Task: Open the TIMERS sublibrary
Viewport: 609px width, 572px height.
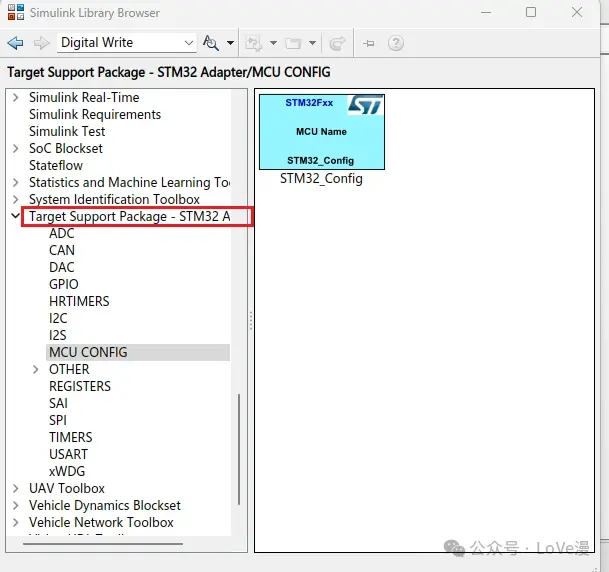Action: coord(71,437)
